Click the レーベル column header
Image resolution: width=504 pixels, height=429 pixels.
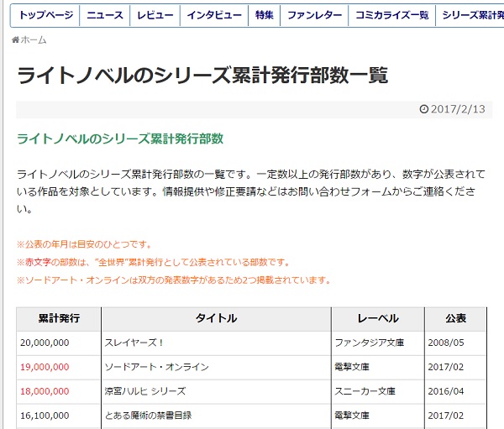click(x=378, y=318)
